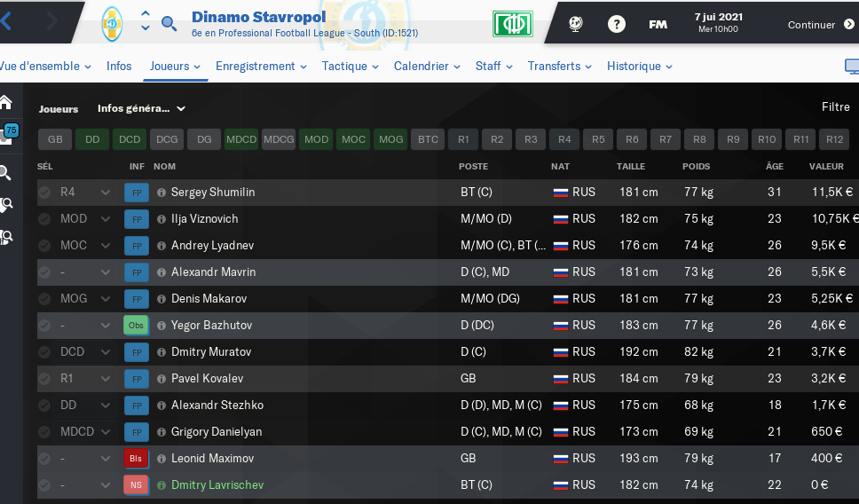Click the Continuer button
This screenshot has width=859, height=504.
pyautogui.click(x=821, y=25)
